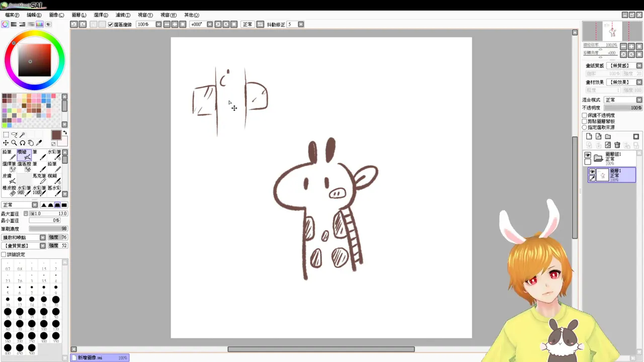Toggle the swatches panel button

click(x=40, y=24)
